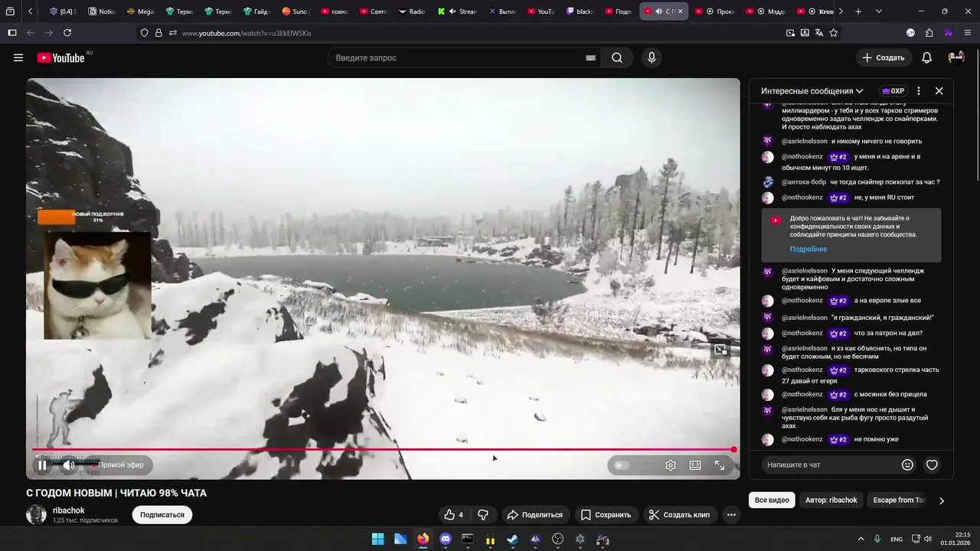This screenshot has width=980, height=551.
Task: Toggle subtitles button in player
Action: coord(646,465)
